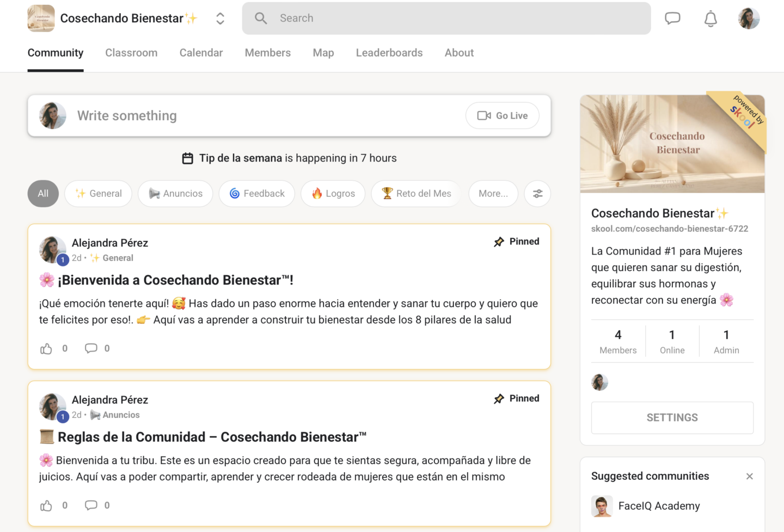
Task: Open the profile avatar menu in header
Action: click(749, 18)
